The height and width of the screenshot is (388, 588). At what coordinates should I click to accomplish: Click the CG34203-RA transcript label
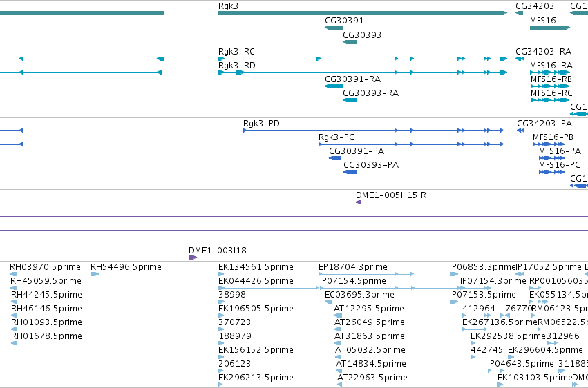pyautogui.click(x=543, y=52)
